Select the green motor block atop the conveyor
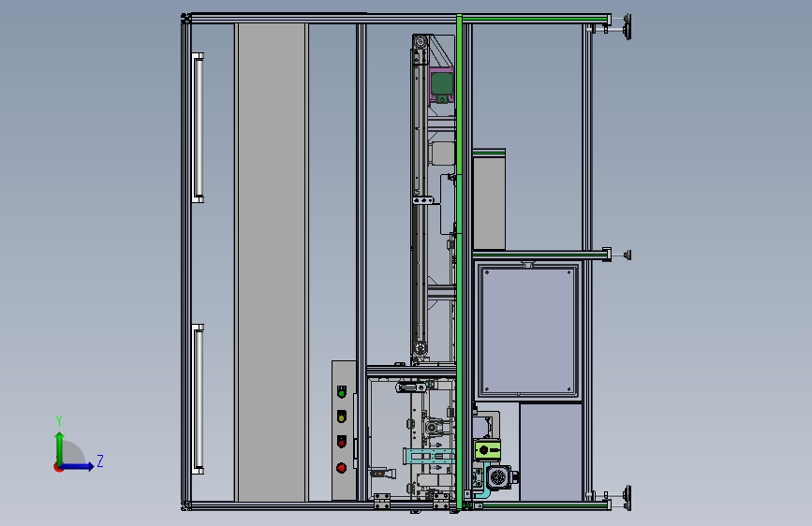The width and height of the screenshot is (812, 526). point(442,83)
